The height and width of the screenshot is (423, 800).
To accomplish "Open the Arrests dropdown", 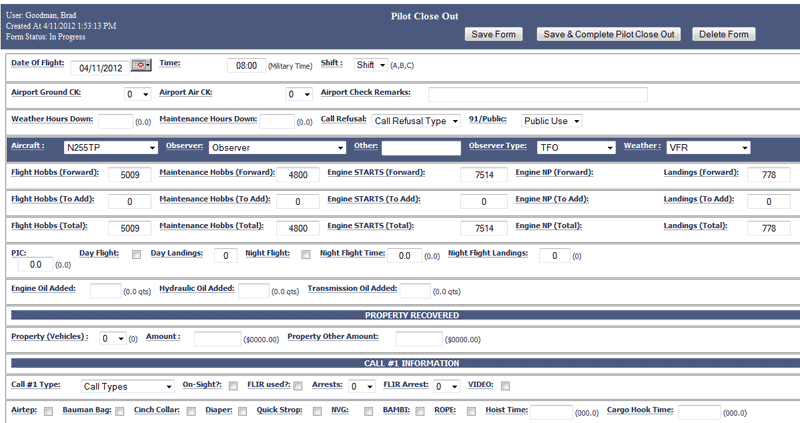I will point(362,386).
